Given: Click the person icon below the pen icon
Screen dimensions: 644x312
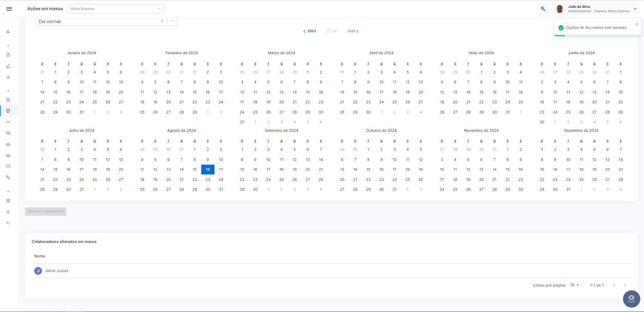Looking at the screenshot, I should tap(8, 77).
